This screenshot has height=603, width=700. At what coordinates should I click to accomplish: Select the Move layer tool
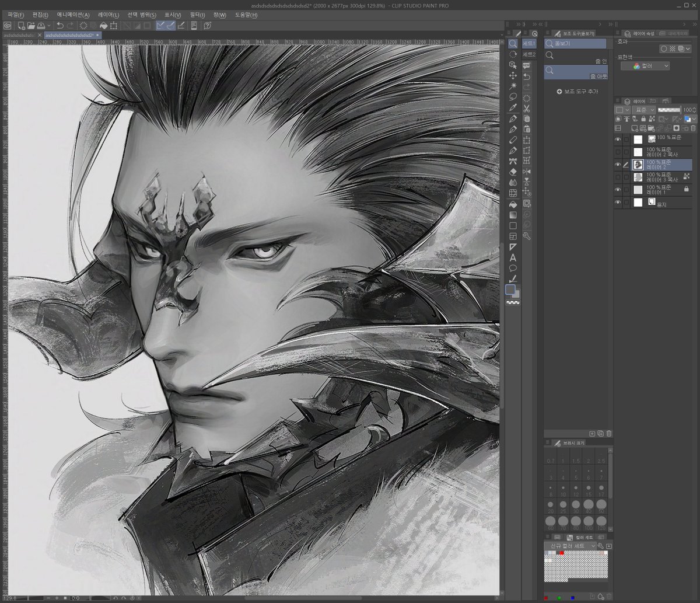coord(513,75)
